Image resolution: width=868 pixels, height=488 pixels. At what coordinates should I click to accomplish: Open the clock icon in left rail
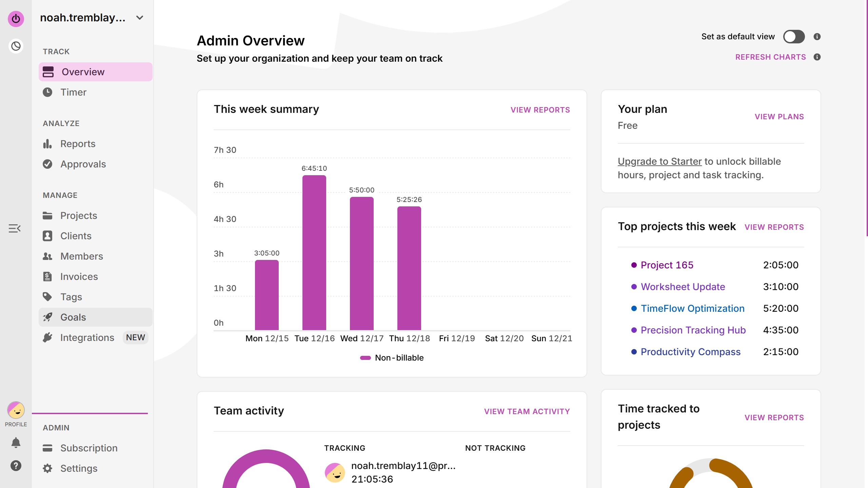[16, 46]
